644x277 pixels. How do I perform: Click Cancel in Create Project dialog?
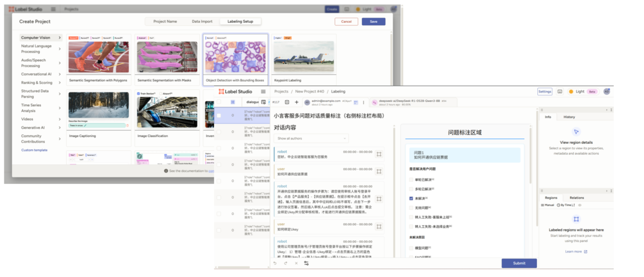[346, 22]
